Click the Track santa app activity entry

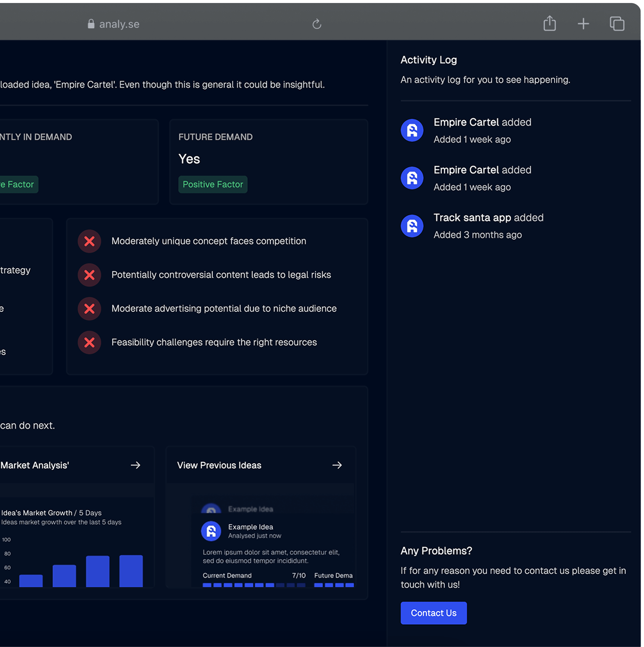[488, 218]
